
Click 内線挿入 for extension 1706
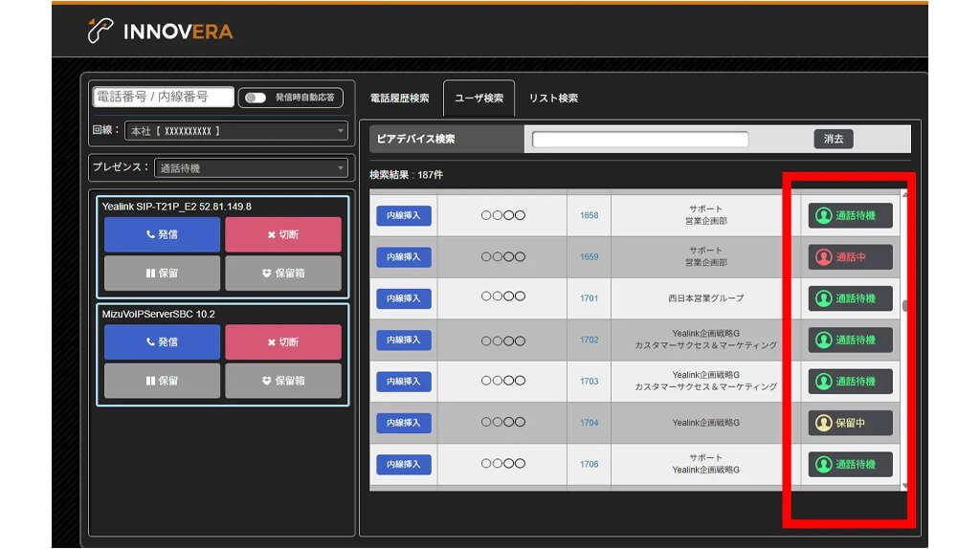[404, 464]
